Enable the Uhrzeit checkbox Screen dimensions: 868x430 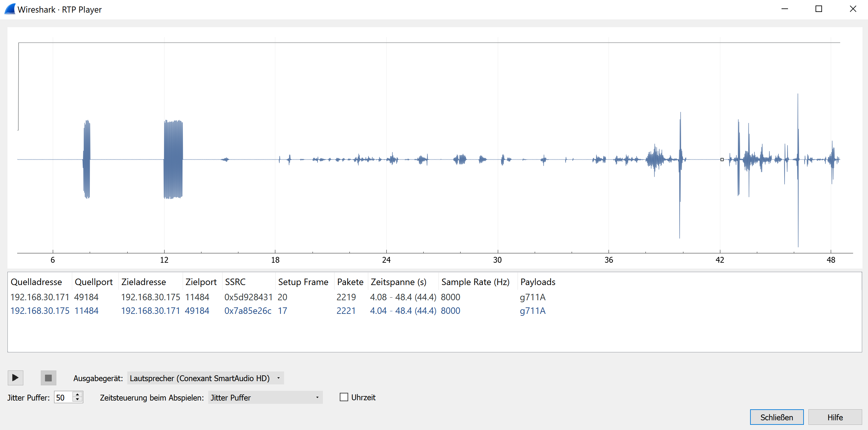coord(344,397)
